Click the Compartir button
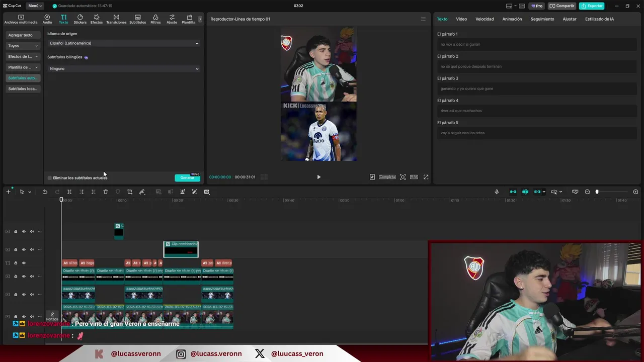 (x=562, y=6)
